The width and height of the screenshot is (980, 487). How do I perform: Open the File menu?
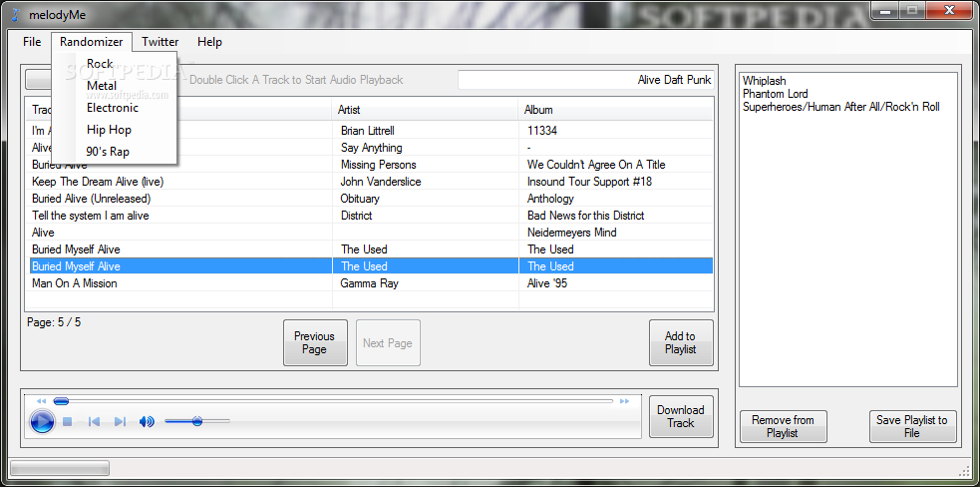tap(32, 42)
